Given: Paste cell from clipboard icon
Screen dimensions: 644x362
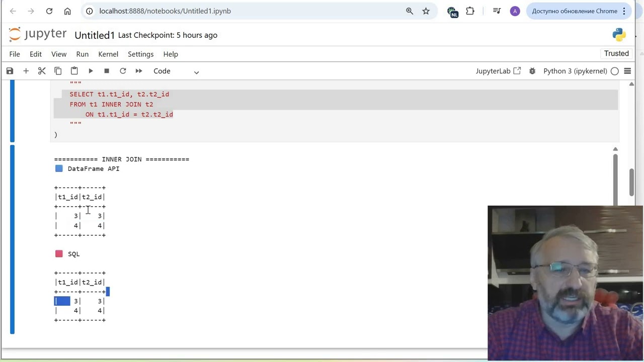Looking at the screenshot, I should [74, 71].
